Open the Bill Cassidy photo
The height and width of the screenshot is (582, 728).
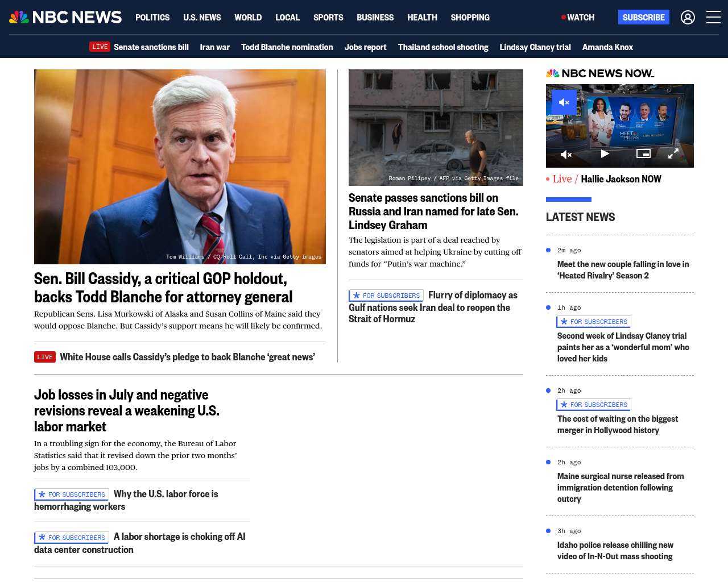pyautogui.click(x=180, y=167)
